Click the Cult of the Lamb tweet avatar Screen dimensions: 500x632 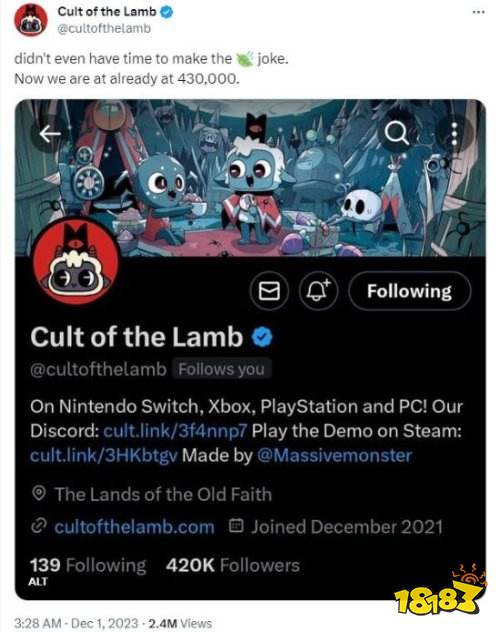(31, 19)
